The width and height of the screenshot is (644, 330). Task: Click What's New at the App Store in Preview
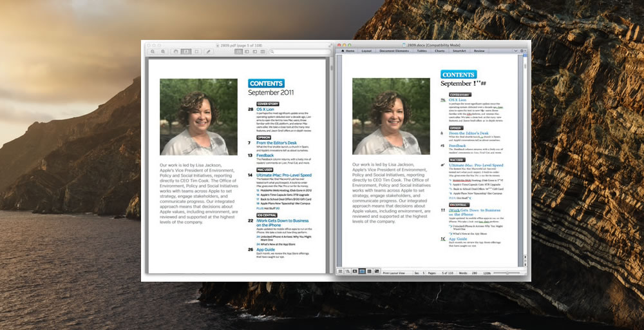(x=278, y=244)
